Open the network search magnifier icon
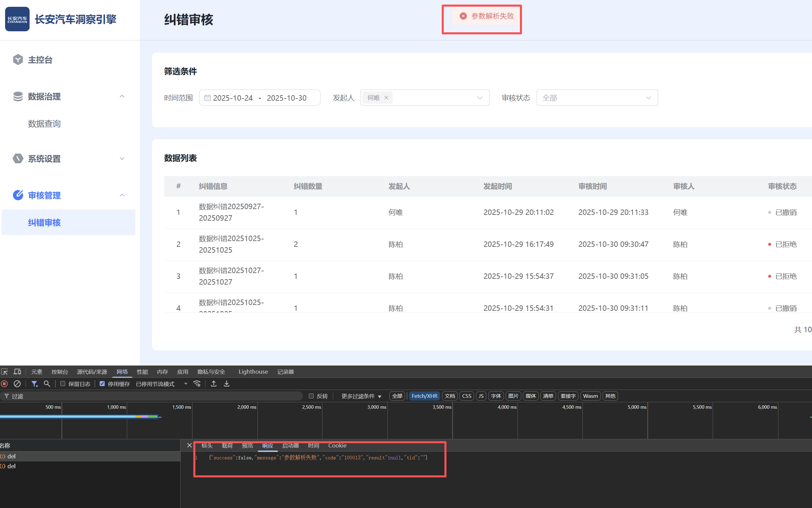Image resolution: width=812 pixels, height=508 pixels. click(x=47, y=384)
